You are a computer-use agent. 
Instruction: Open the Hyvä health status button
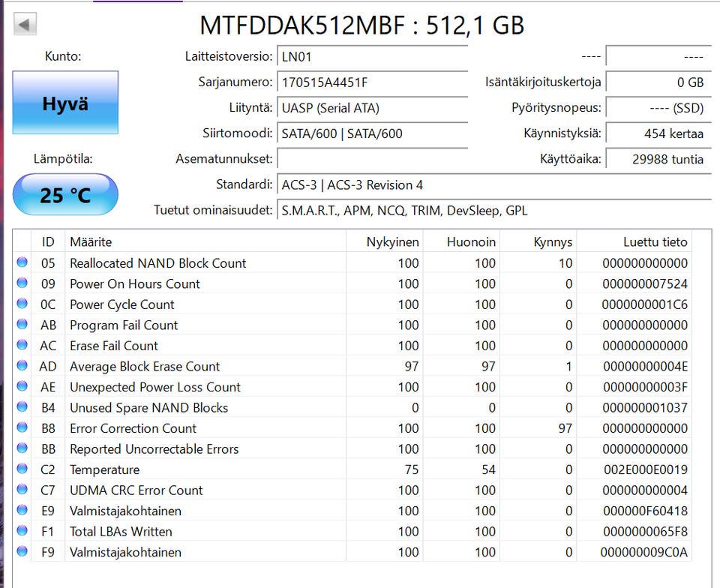65,103
